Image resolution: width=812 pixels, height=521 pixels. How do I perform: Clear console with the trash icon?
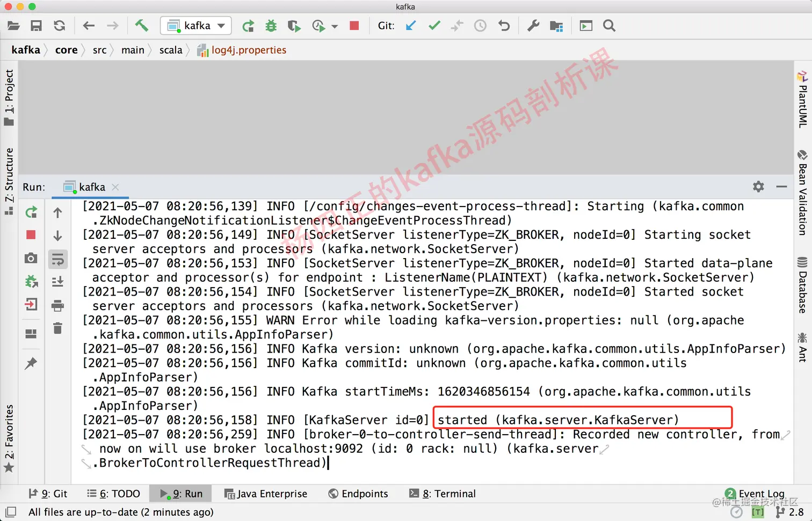(x=57, y=328)
